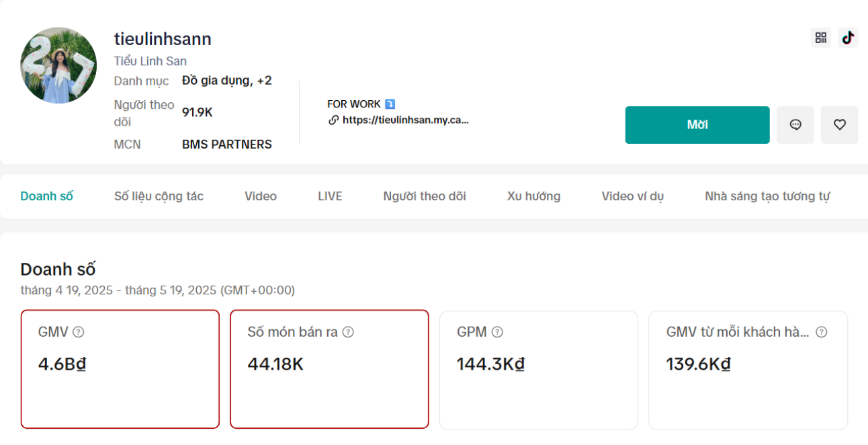Click the creator profile avatar picture
868x445 pixels.
(x=58, y=65)
